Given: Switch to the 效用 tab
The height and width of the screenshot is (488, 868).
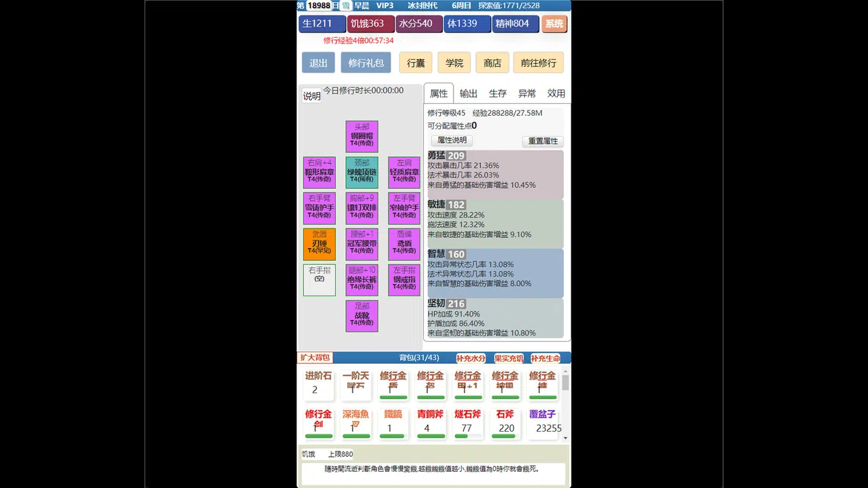Looking at the screenshot, I should click(x=556, y=94).
